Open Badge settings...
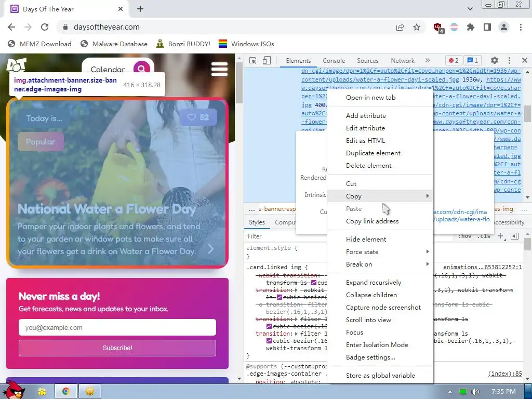532x399 pixels. click(x=380, y=357)
